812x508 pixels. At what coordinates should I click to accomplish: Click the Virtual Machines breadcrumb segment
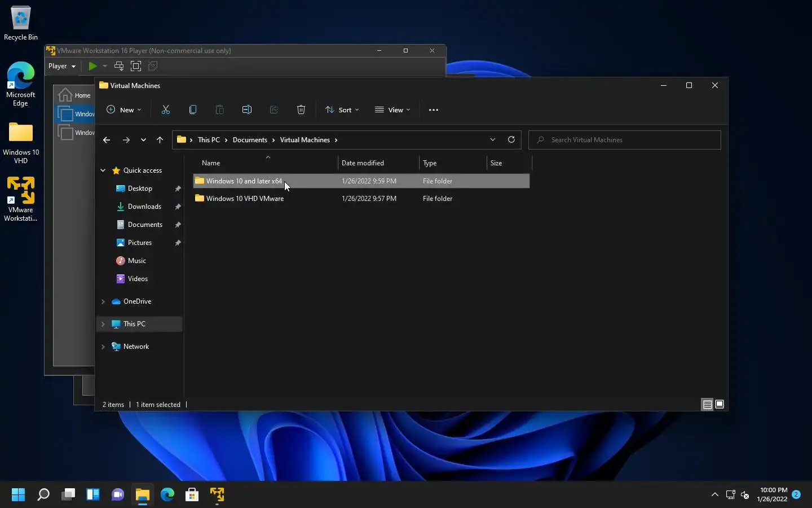pos(305,140)
